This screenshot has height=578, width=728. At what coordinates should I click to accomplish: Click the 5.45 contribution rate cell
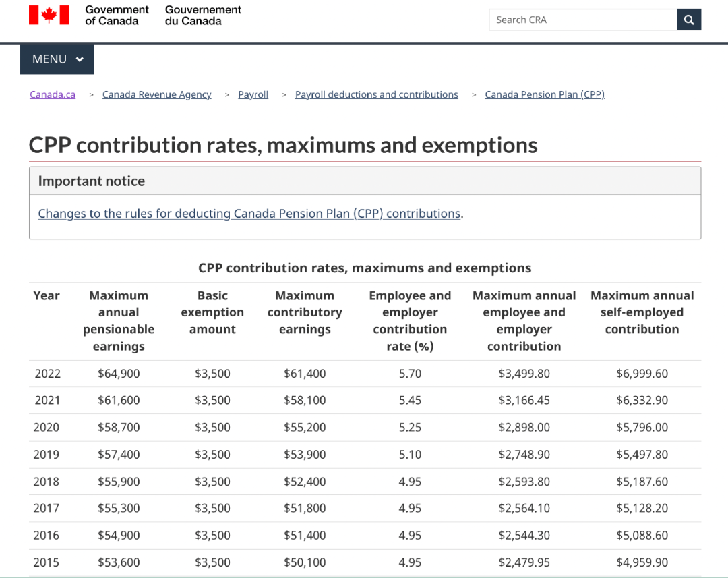pos(410,400)
